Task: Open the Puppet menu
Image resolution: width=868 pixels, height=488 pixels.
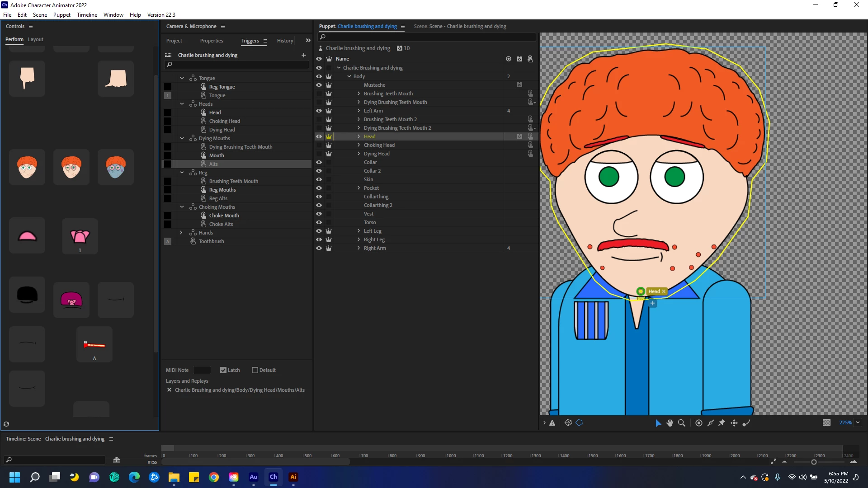Action: (61, 14)
